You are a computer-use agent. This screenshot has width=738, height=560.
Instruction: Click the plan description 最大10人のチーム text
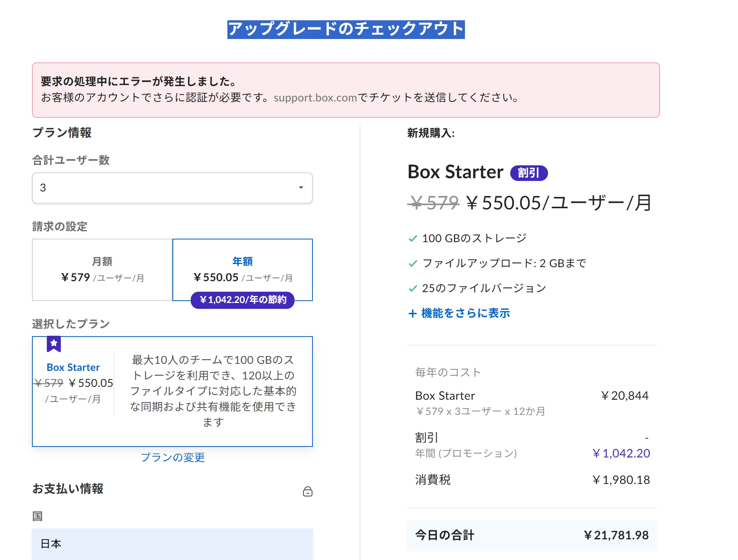pyautogui.click(x=213, y=391)
